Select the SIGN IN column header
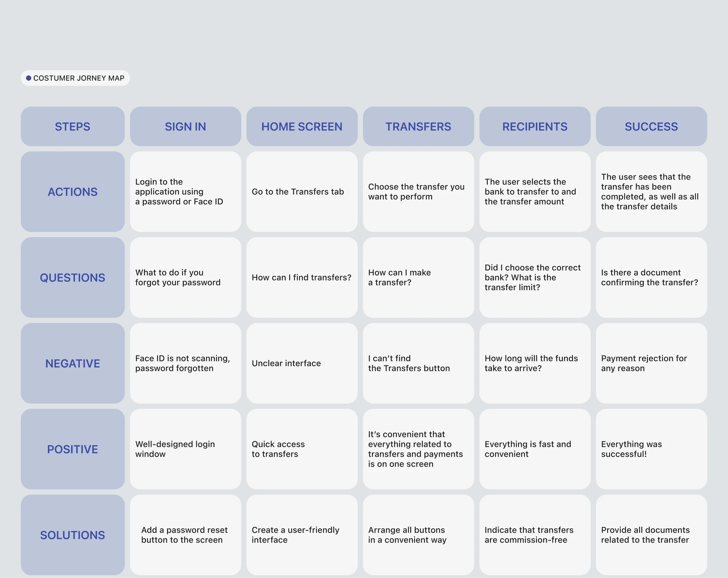The height and width of the screenshot is (578, 728). tap(185, 127)
